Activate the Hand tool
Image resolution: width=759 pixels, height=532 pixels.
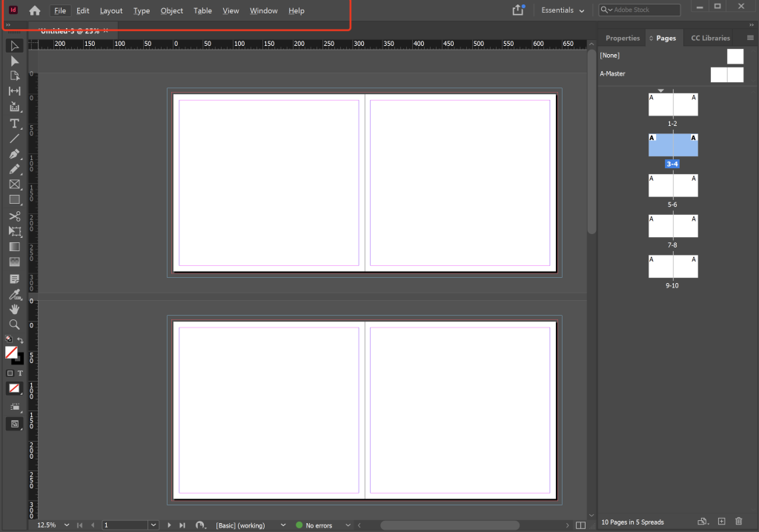pyautogui.click(x=14, y=309)
